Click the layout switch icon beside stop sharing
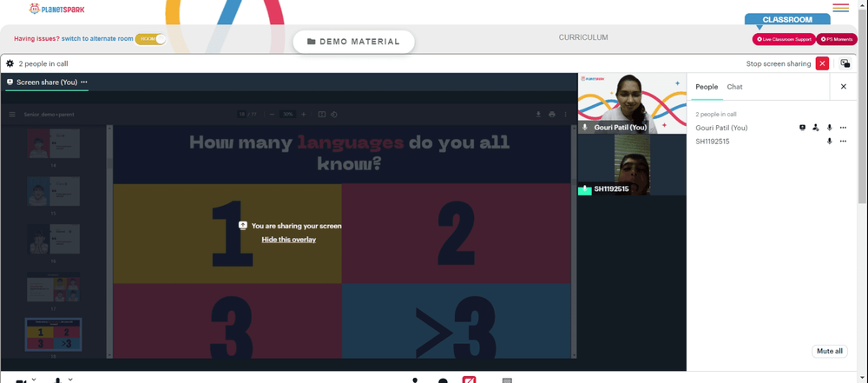Viewport: 868px width, 383px height. (845, 63)
